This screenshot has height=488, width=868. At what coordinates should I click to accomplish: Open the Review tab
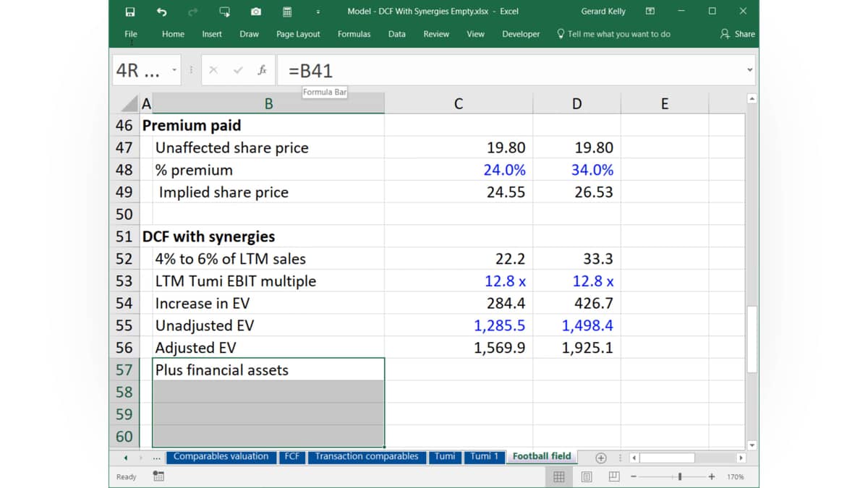pos(436,34)
